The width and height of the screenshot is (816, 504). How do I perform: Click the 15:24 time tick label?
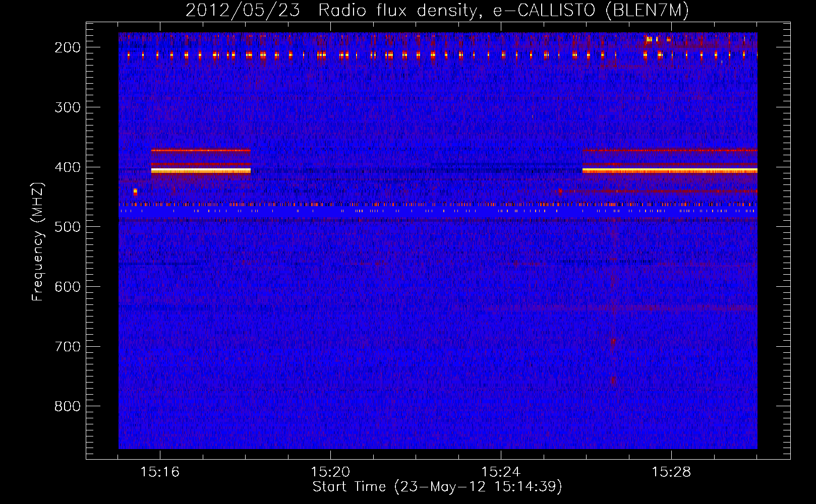pyautogui.click(x=501, y=472)
